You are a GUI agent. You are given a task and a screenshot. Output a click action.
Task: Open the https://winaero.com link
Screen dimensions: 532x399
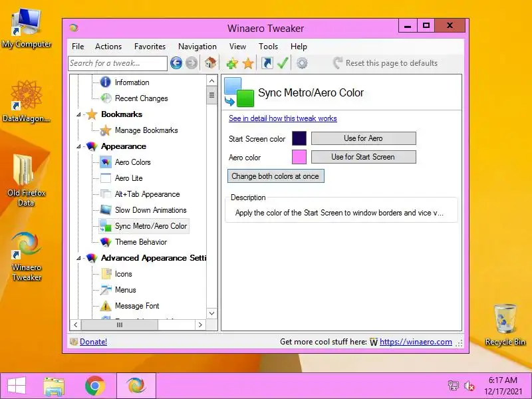[416, 342]
